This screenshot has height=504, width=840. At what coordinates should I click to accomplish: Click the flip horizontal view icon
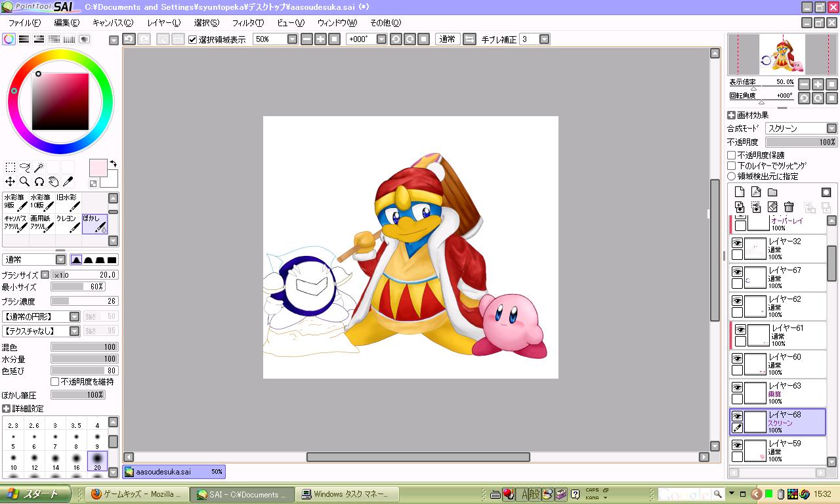(x=470, y=39)
